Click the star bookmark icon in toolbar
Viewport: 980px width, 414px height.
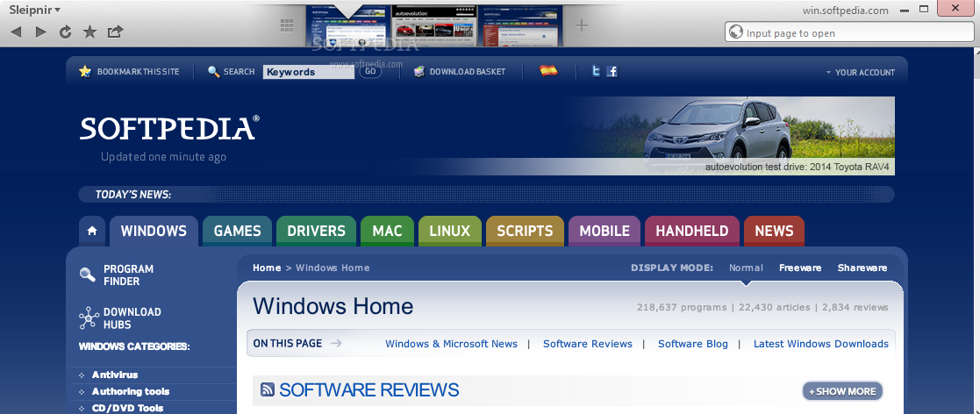pyautogui.click(x=89, y=32)
